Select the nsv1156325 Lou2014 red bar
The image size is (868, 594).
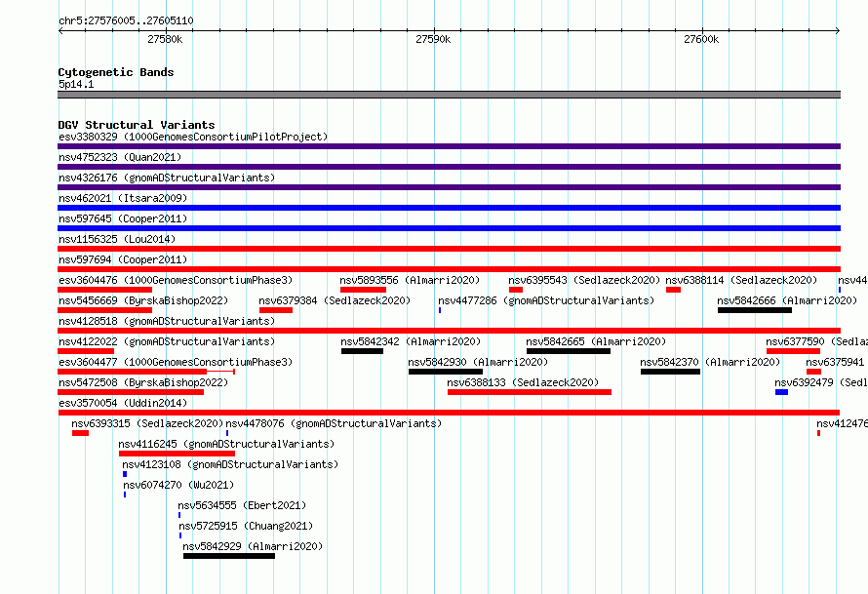pos(449,249)
